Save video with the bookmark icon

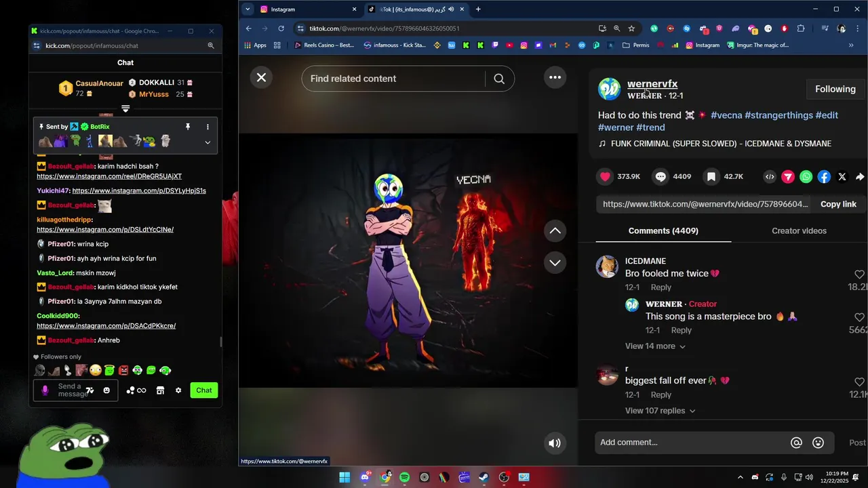pos(711,176)
